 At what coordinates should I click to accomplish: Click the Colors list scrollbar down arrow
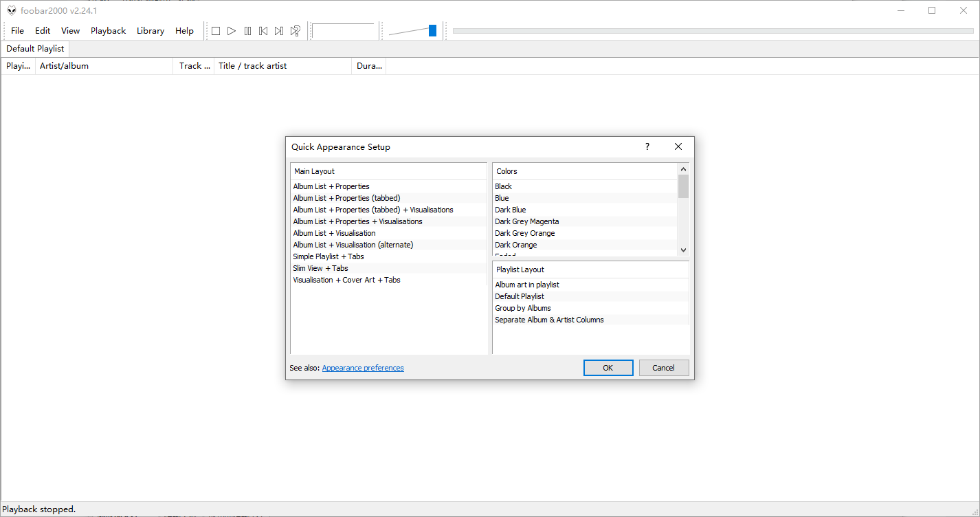tap(682, 250)
